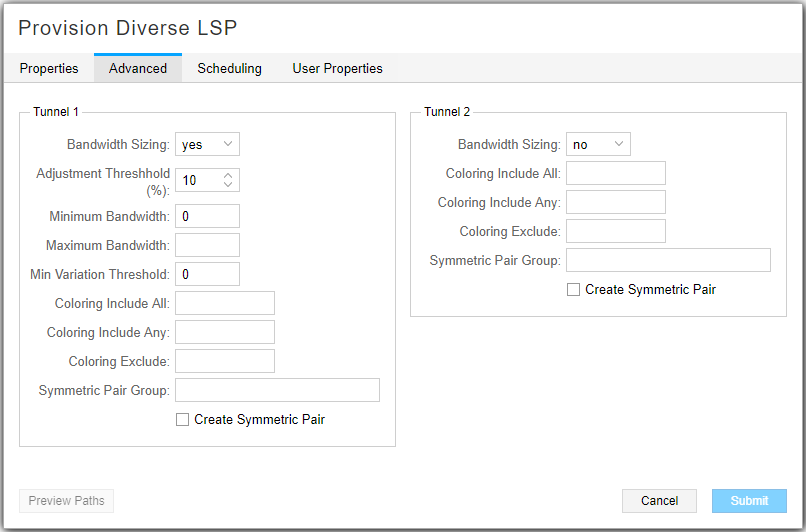Focus Tunnel 1 Coloring Include All field
Screen dimensions: 806x532
(x=224, y=303)
